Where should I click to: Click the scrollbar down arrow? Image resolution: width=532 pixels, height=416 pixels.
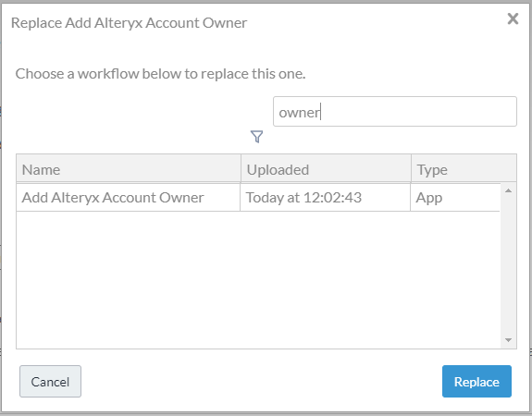(508, 340)
